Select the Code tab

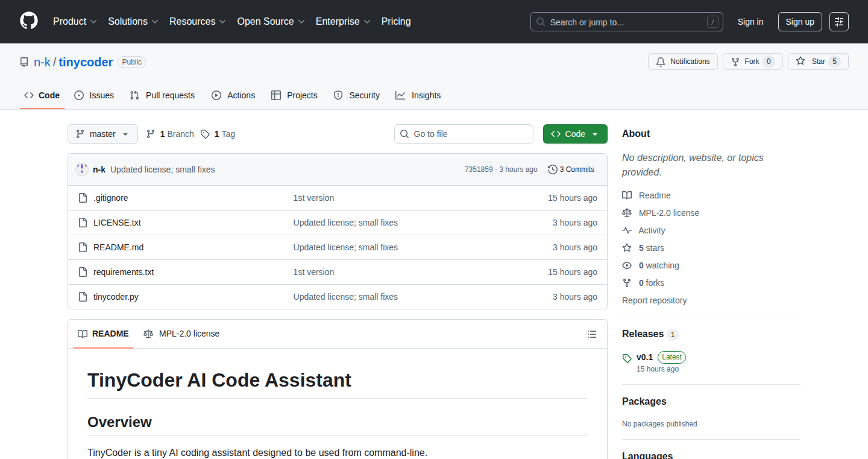point(42,95)
